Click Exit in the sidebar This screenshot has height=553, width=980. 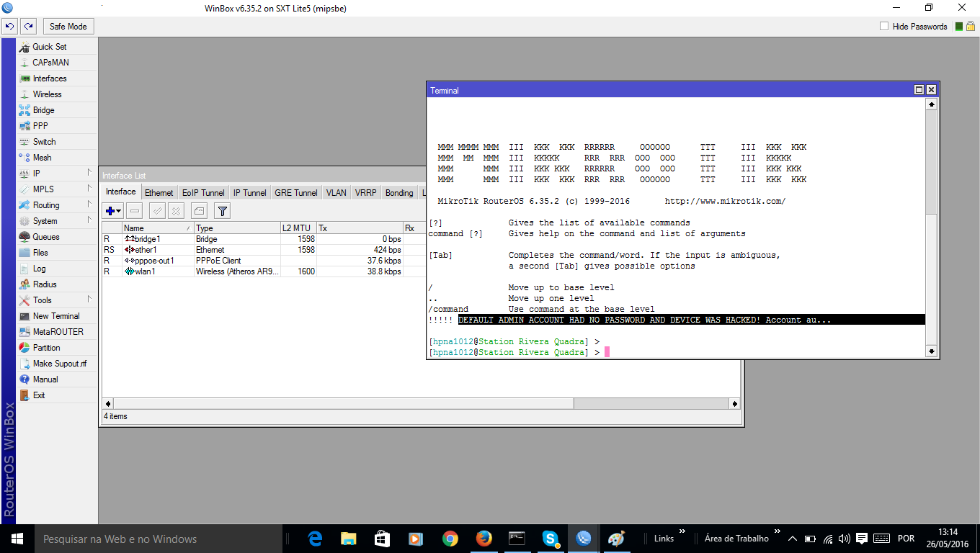click(57, 395)
